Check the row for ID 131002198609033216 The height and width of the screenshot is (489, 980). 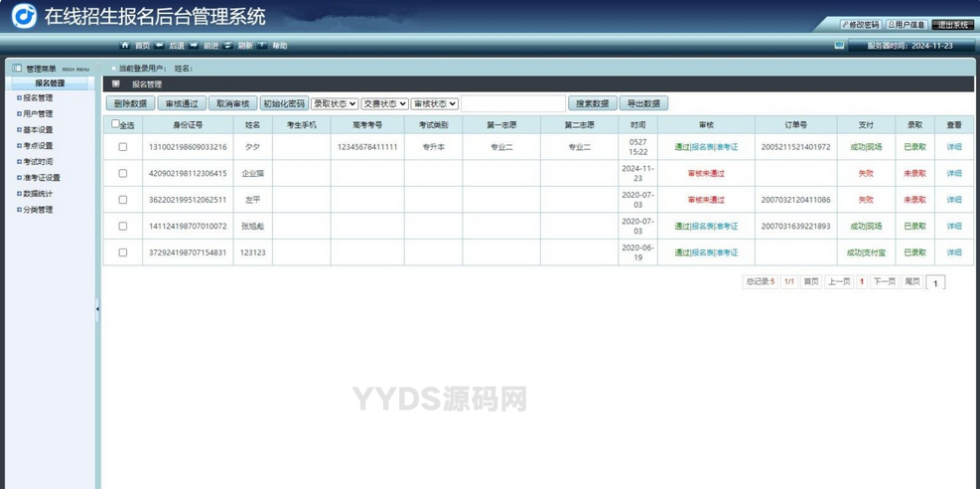[x=123, y=147]
